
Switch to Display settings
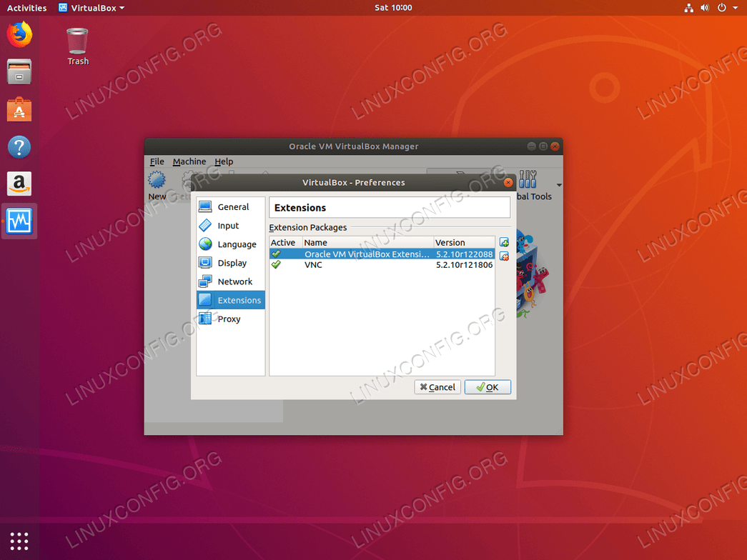(x=232, y=262)
